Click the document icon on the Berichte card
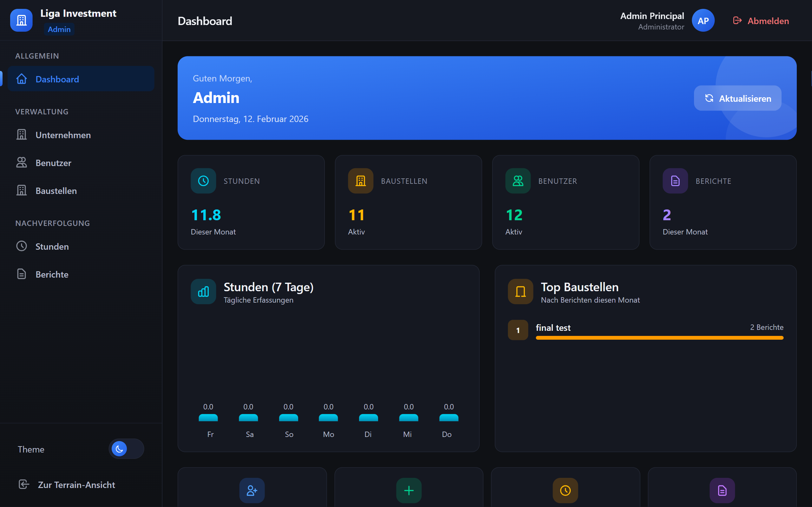 [674, 181]
